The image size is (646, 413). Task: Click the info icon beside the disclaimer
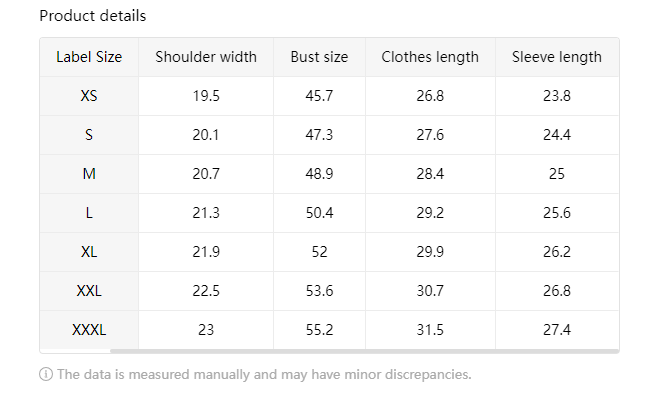click(46, 375)
